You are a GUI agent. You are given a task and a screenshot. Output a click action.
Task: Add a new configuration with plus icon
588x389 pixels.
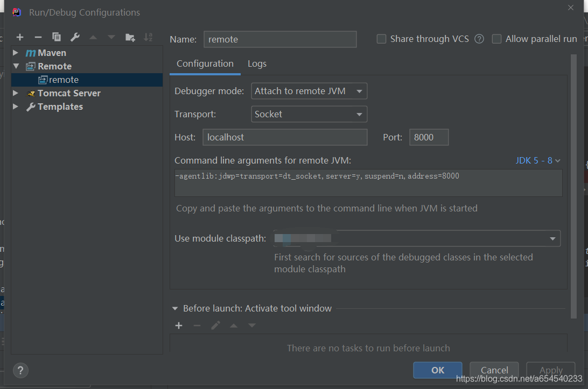click(x=20, y=37)
